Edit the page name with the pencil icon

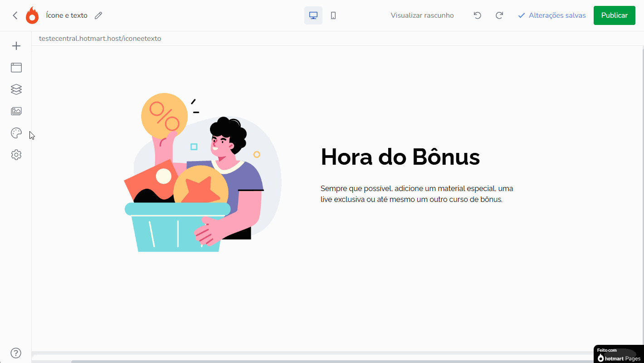tap(98, 15)
